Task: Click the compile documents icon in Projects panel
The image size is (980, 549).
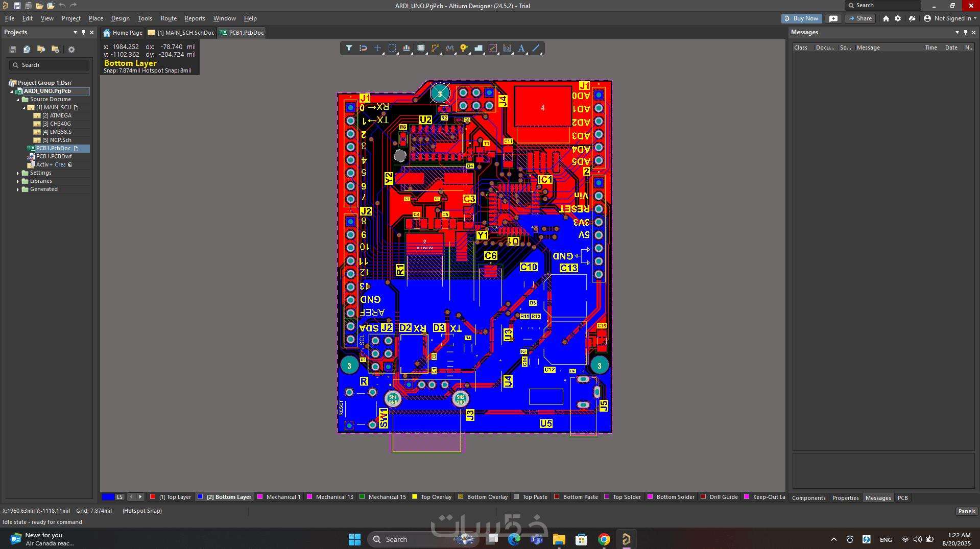Action: (27, 50)
